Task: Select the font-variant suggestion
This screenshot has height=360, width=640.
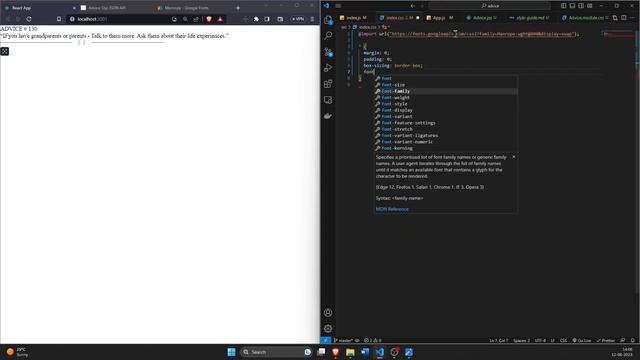Action: (x=446, y=116)
